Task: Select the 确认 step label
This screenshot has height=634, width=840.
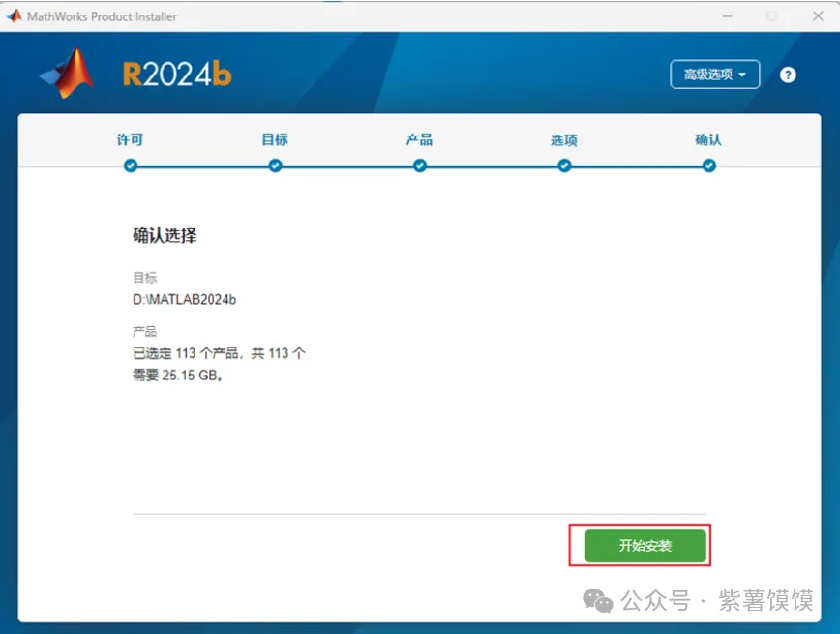Action: [x=708, y=140]
